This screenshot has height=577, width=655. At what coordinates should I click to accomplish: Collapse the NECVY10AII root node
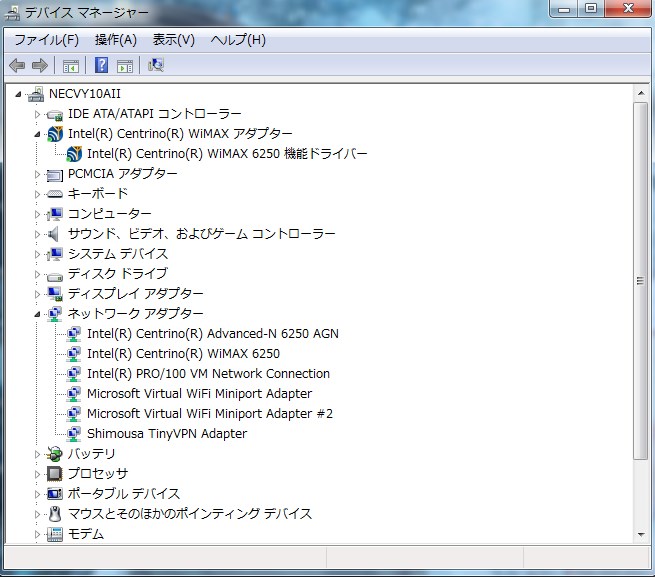(18, 95)
